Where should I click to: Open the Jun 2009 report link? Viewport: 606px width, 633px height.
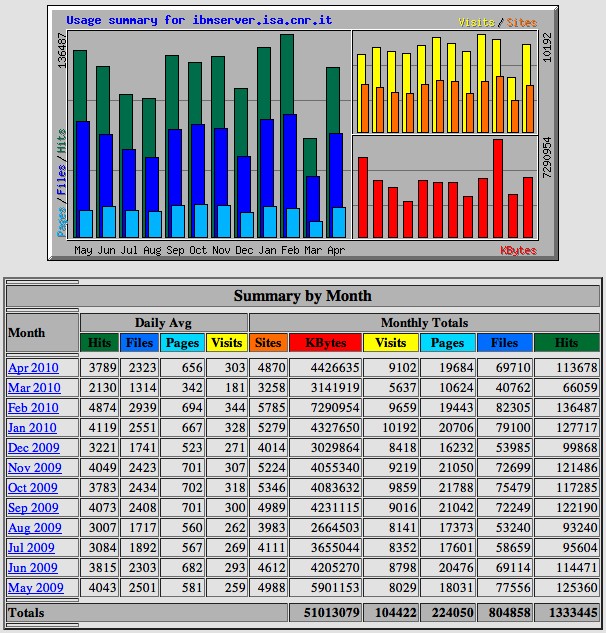pos(33,568)
